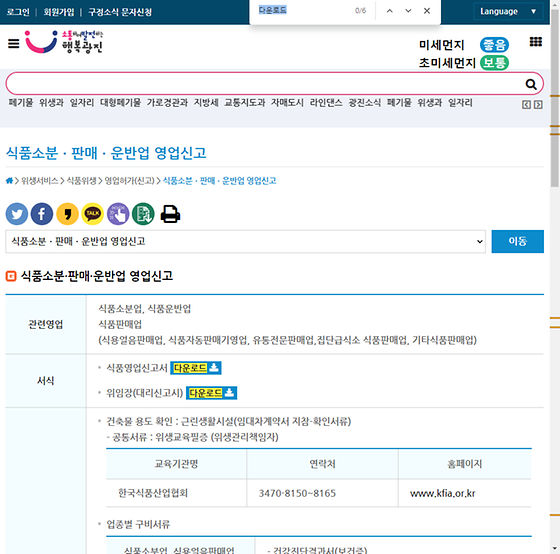Screen dimensions: 560x554
Task: Open 구정소식 문자신청 link
Action: [x=120, y=12]
